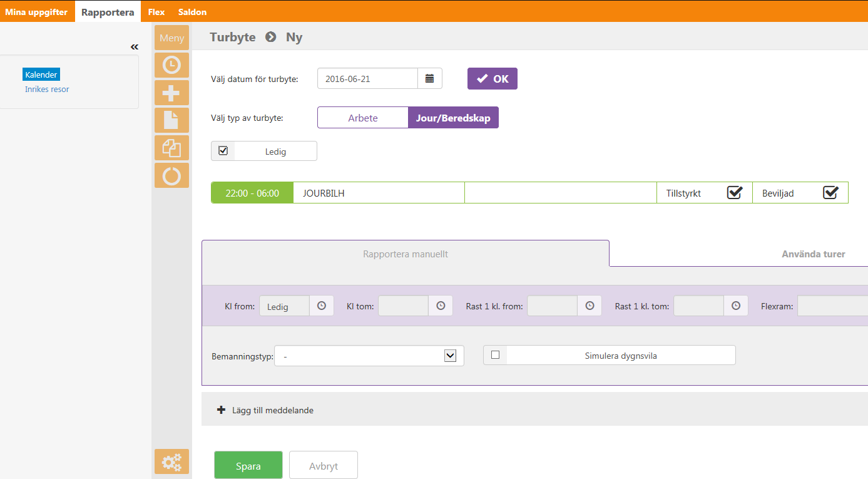This screenshot has width=868, height=479.
Task: Open the Bemanningstyp dropdown
Action: point(369,356)
